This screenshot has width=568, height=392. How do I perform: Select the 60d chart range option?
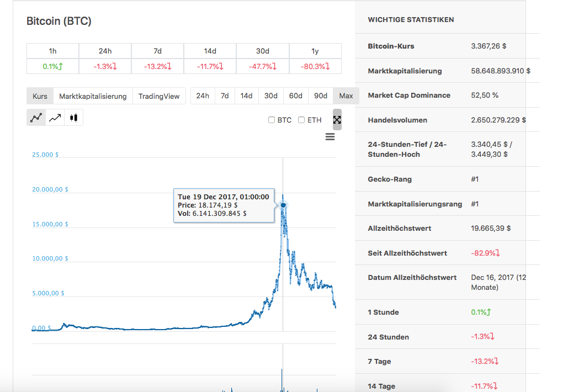point(295,96)
